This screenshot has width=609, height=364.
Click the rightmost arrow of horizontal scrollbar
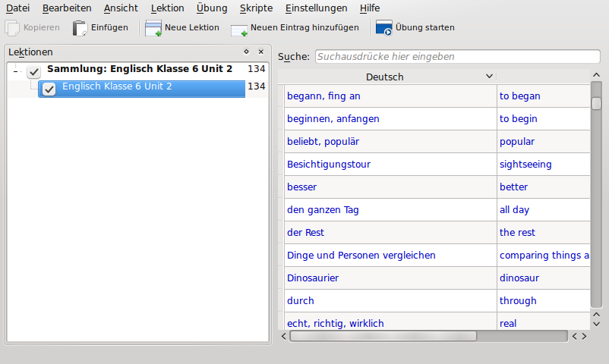click(x=584, y=336)
